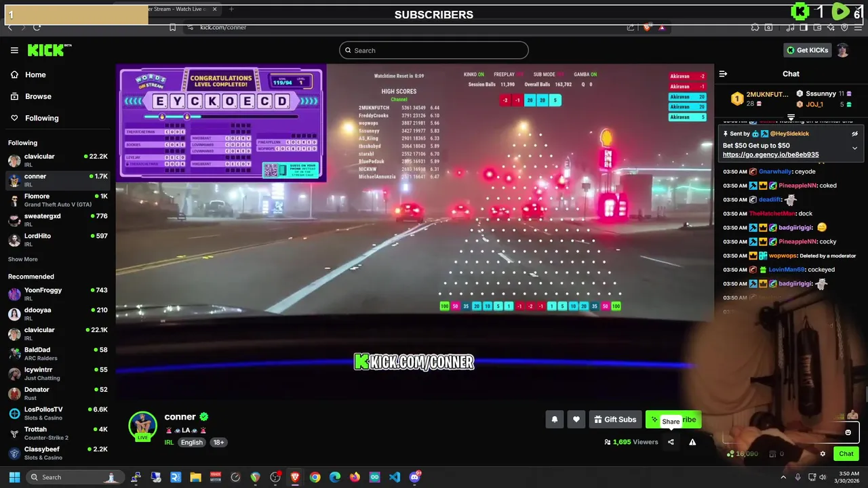Click the Share icon
The width and height of the screenshot is (868, 488).
[671, 442]
